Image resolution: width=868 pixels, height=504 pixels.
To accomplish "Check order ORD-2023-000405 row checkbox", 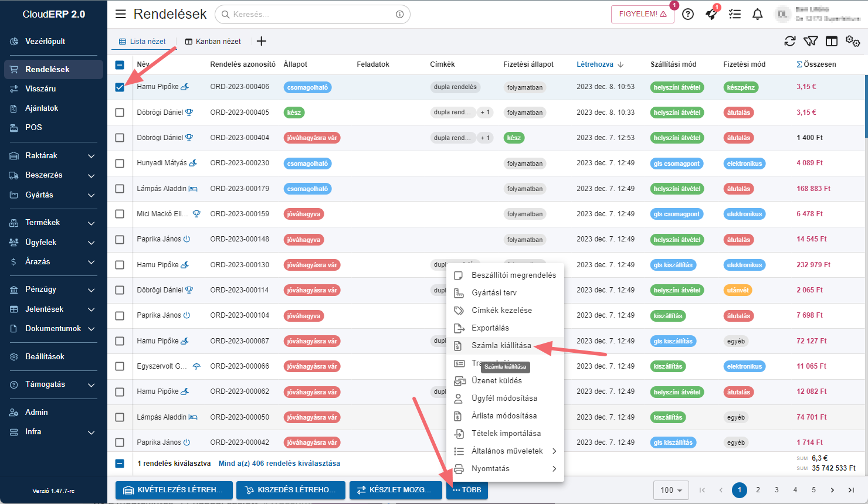I will click(x=120, y=113).
